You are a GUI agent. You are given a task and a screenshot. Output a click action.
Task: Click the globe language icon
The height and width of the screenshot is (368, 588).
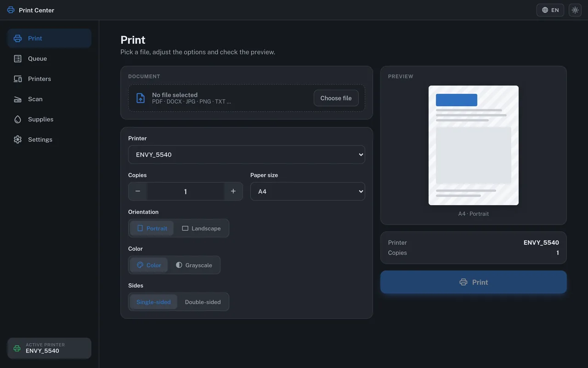(545, 10)
